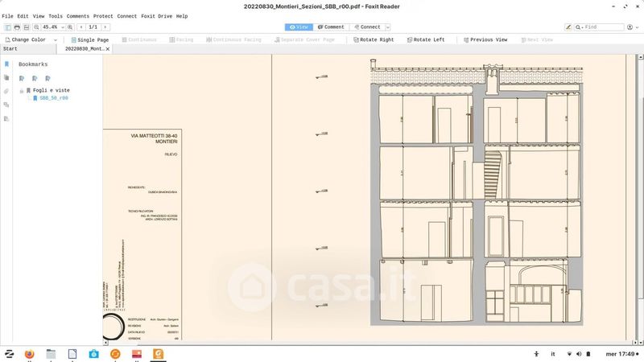Enable the View mode toggle
The width and height of the screenshot is (644, 362).
[x=299, y=27]
